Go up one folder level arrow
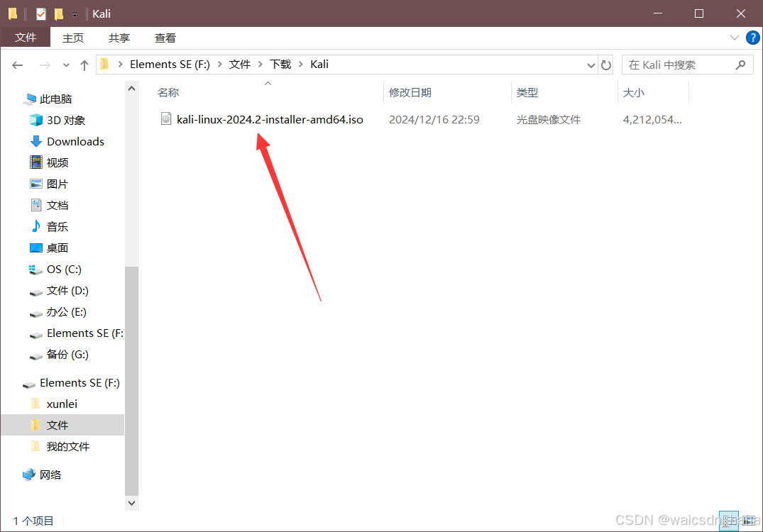This screenshot has height=532, width=763. click(84, 65)
